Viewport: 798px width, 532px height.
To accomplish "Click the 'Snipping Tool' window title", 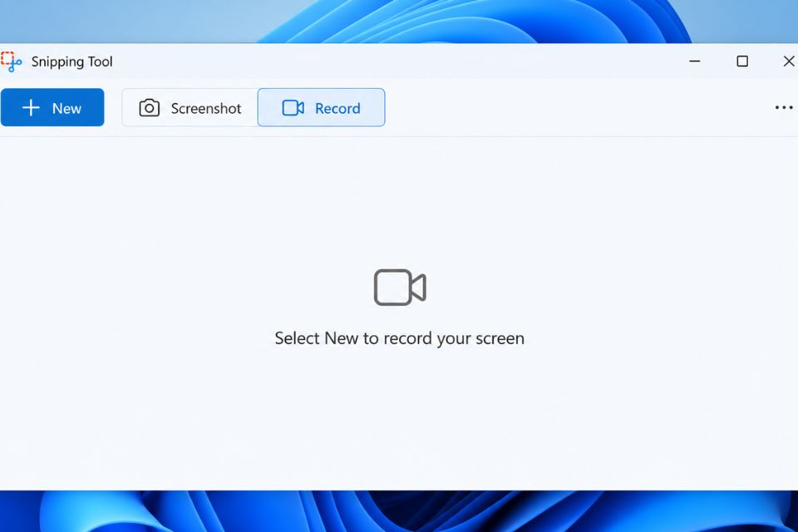I will 71,62.
